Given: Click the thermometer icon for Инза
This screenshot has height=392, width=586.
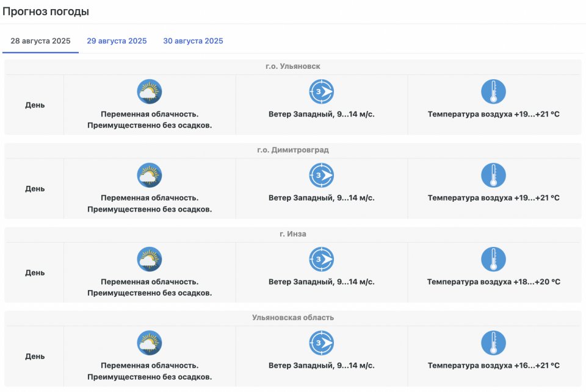Looking at the screenshot, I should click(493, 260).
